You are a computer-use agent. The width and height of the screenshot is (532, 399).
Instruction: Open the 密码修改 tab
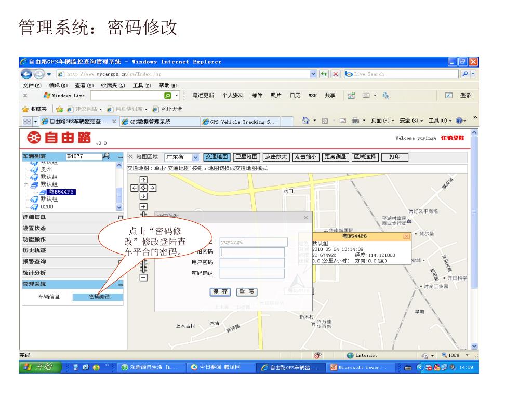click(99, 297)
